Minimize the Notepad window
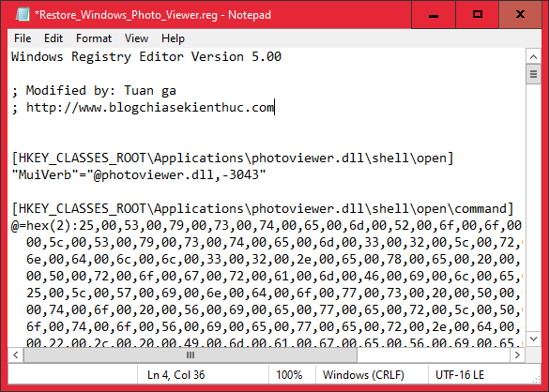Screen dimensions: 549x392 (x=434, y=15)
